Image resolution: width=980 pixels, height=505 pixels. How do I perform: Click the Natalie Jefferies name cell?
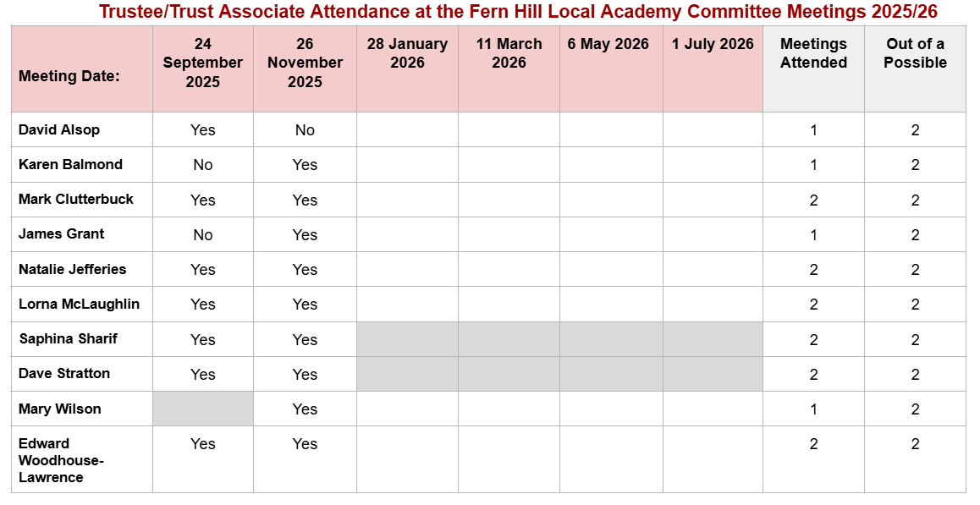click(x=72, y=270)
